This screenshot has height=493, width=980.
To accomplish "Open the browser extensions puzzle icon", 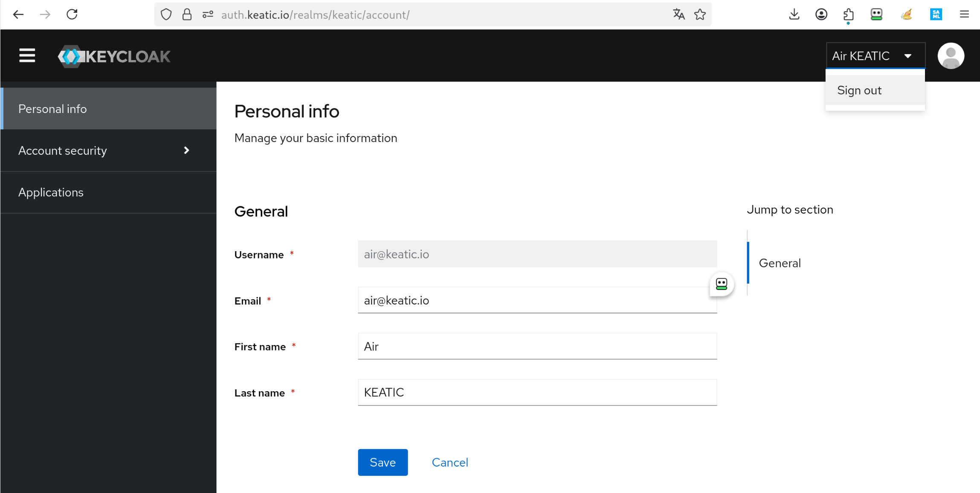I will click(848, 14).
